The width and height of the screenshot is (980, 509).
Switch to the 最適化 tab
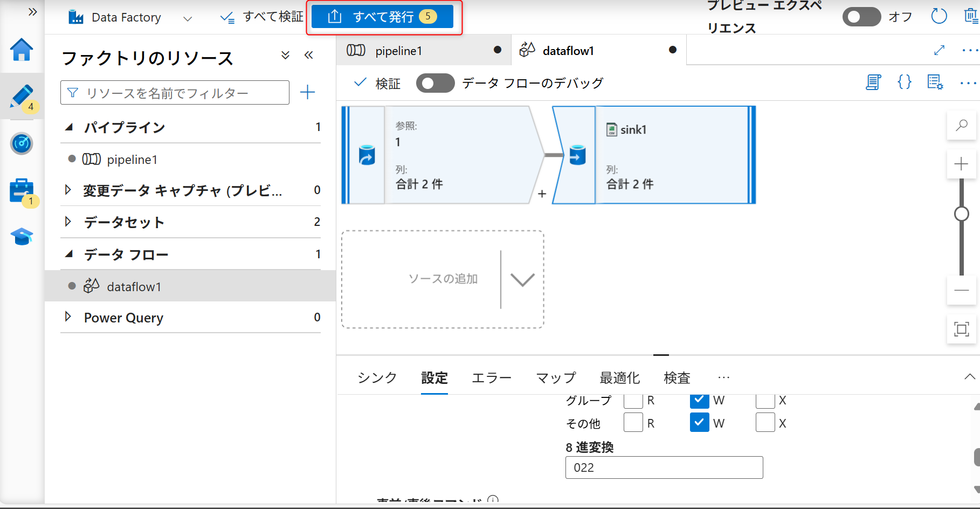point(619,377)
